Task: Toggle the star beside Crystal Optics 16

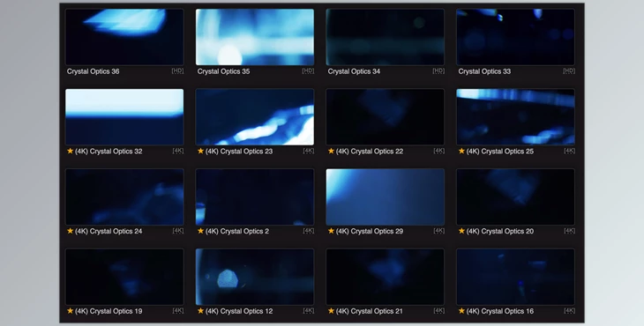Action: [461, 311]
